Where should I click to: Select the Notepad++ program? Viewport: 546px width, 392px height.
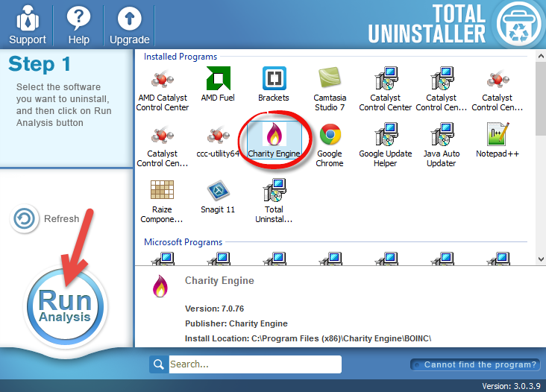[x=498, y=141]
